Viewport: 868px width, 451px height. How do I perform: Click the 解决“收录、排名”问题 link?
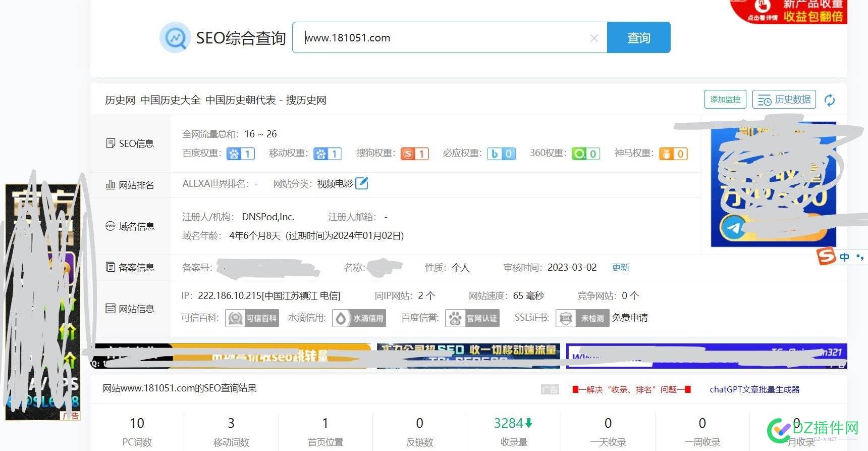[x=631, y=389]
